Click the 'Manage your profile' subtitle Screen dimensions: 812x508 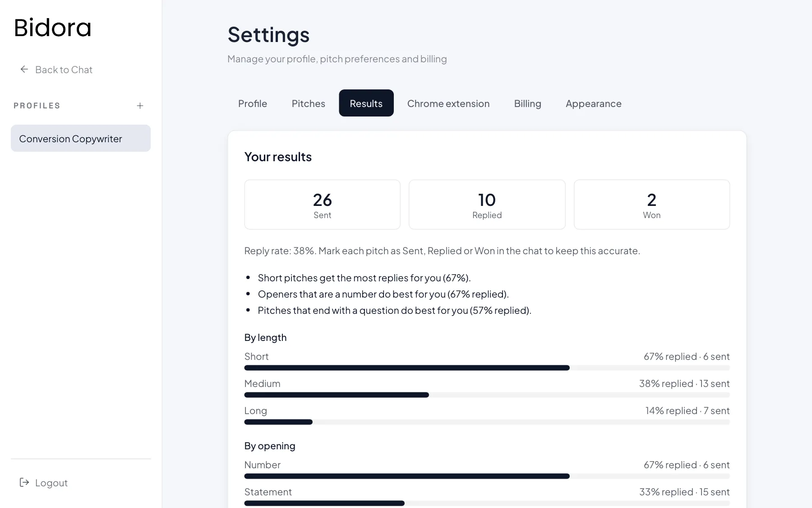(x=337, y=59)
